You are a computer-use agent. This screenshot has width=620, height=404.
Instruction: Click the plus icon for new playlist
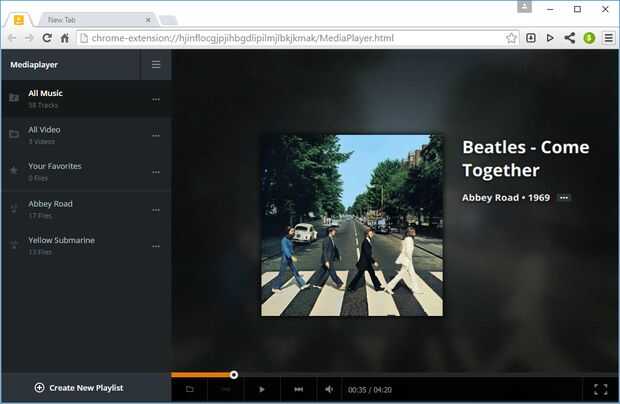[x=40, y=388]
